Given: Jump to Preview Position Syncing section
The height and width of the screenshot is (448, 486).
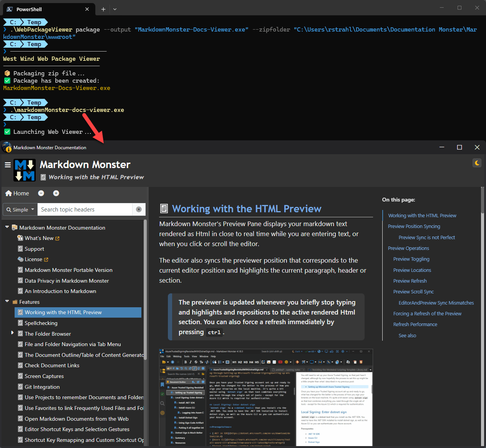Looking at the screenshot, I should point(414,226).
